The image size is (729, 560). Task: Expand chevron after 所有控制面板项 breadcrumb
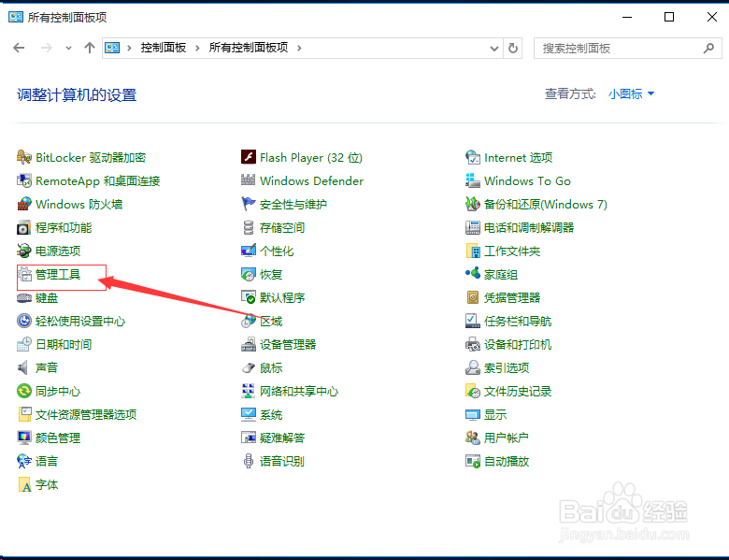coord(299,48)
